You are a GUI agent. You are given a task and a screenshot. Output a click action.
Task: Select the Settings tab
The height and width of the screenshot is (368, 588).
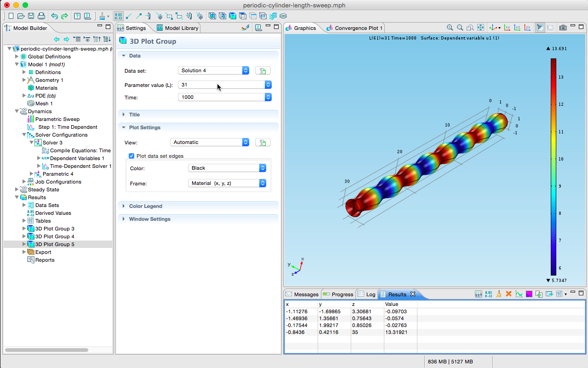(x=131, y=28)
